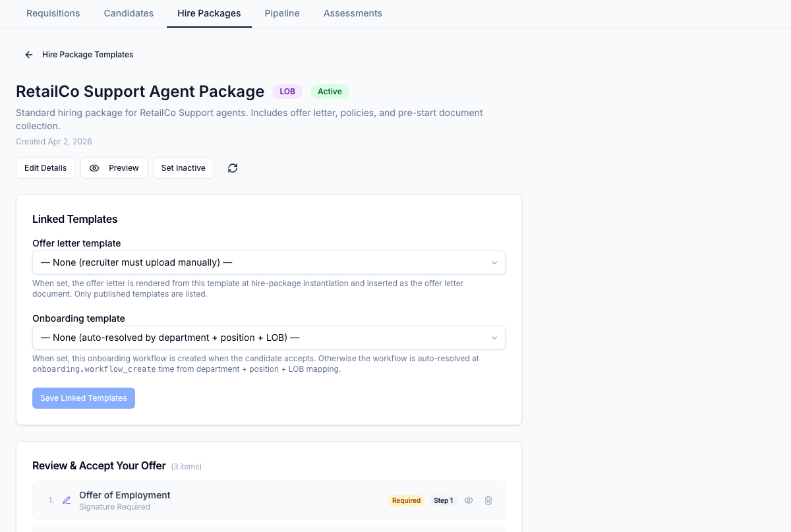This screenshot has height=532, width=791.
Task: Click the Offer of Employment title
Action: (125, 495)
